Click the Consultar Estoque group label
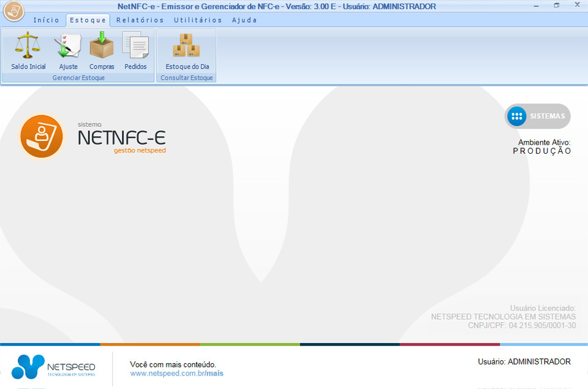Viewport: 588px width, 389px height. click(x=187, y=78)
